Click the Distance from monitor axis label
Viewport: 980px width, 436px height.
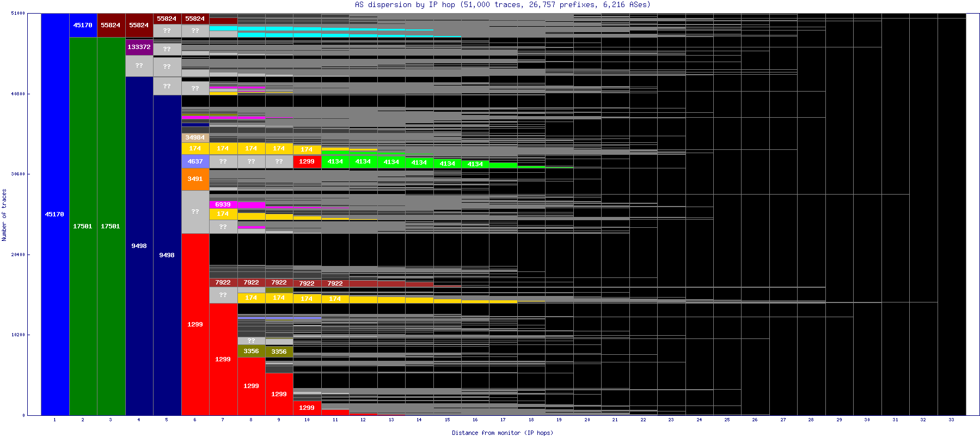click(x=503, y=433)
